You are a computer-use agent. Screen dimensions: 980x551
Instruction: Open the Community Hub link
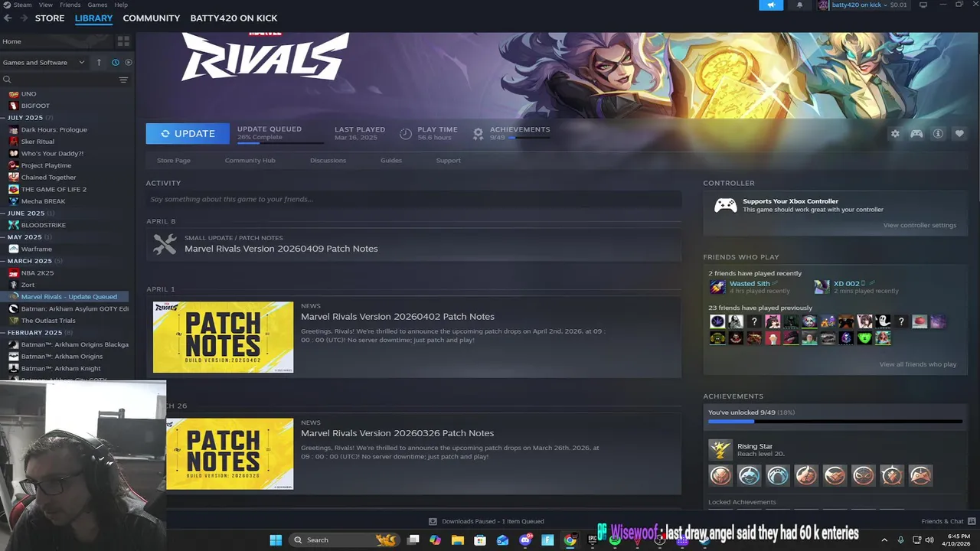(x=250, y=160)
